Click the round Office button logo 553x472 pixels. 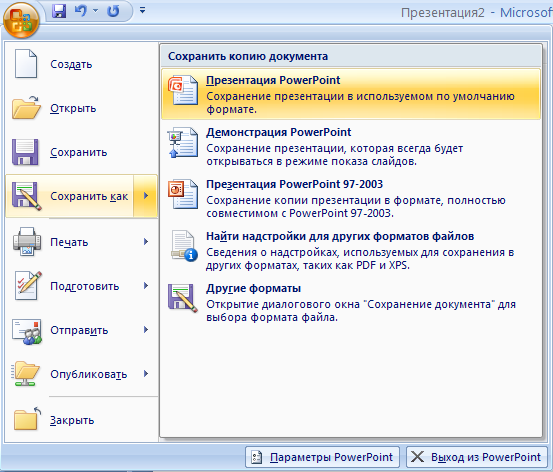pyautogui.click(x=21, y=20)
